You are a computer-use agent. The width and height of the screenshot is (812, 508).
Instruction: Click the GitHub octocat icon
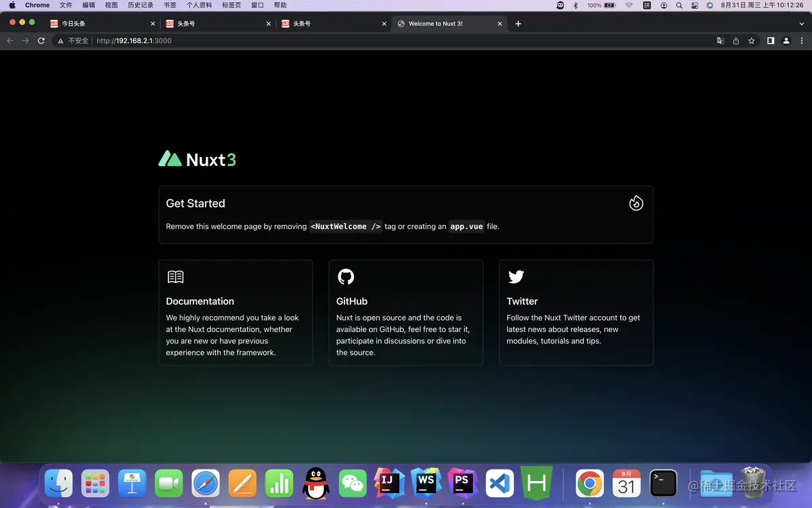click(346, 276)
